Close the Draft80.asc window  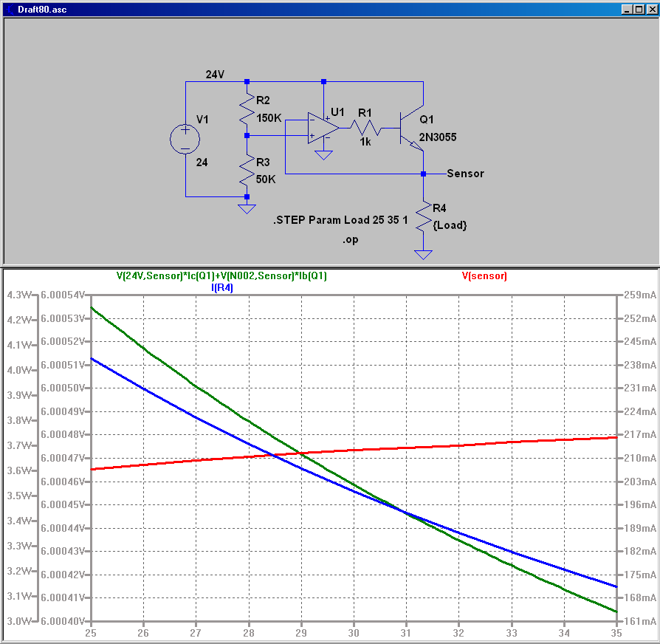pos(652,10)
